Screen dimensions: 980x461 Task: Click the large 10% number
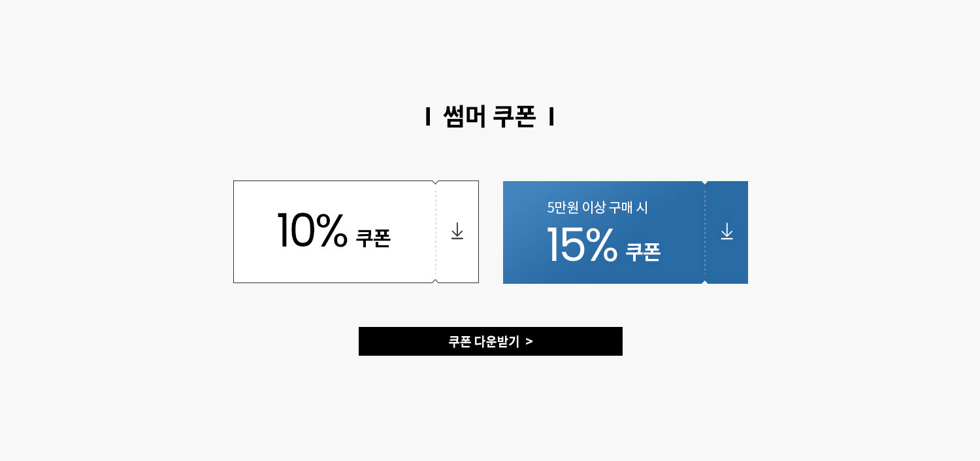[312, 231]
